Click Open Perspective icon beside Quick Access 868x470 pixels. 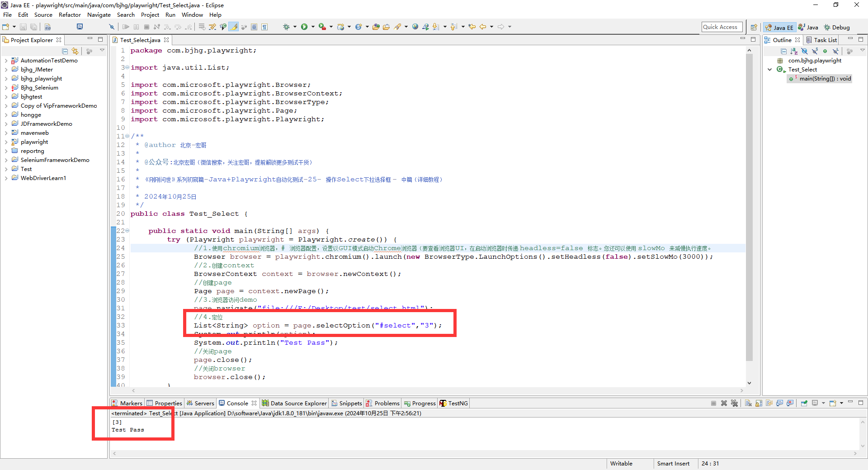click(754, 27)
